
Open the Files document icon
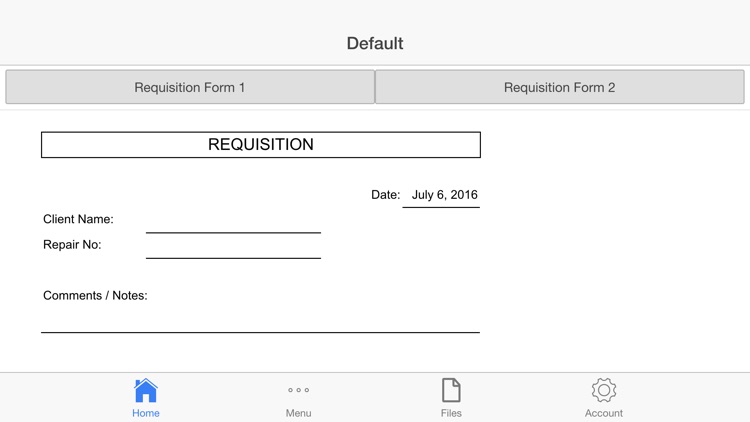[x=451, y=390]
